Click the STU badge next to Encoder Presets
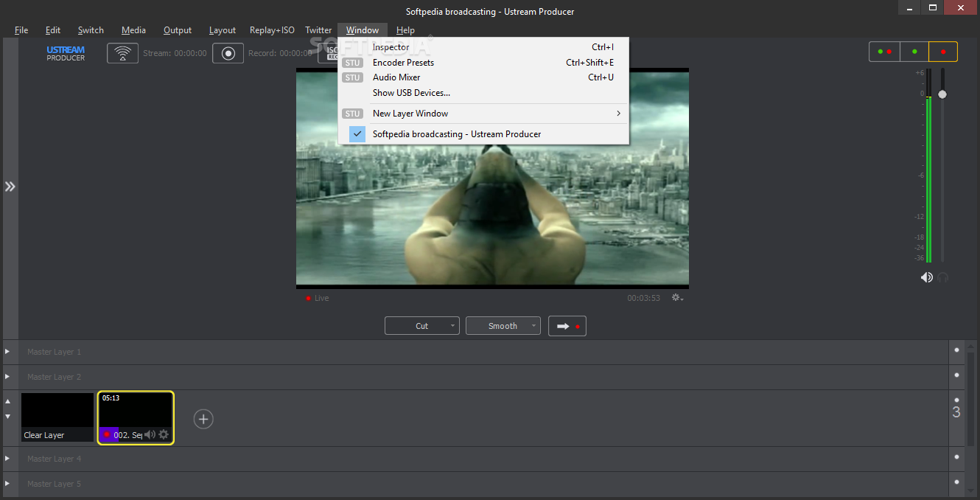The height and width of the screenshot is (500, 980). (x=353, y=63)
